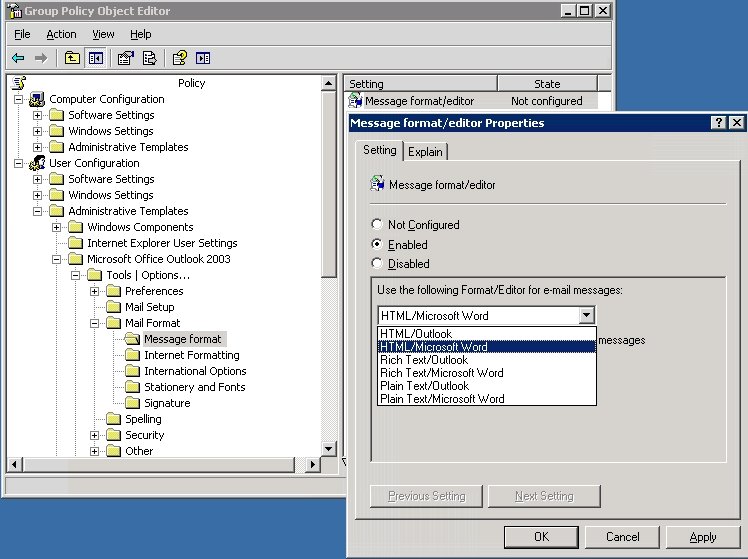This screenshot has height=559, width=748.
Task: Click the Previous Setting button
Action: point(426,496)
